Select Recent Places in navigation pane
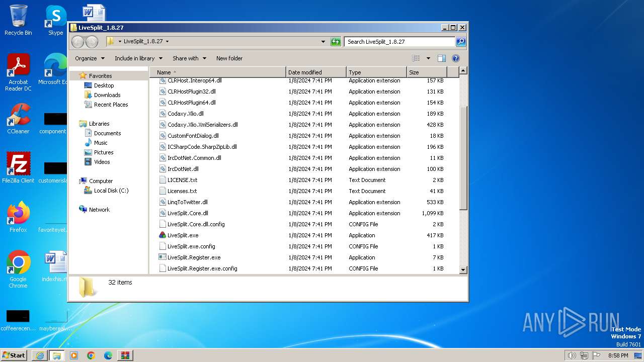This screenshot has height=362, width=644. 111,105
